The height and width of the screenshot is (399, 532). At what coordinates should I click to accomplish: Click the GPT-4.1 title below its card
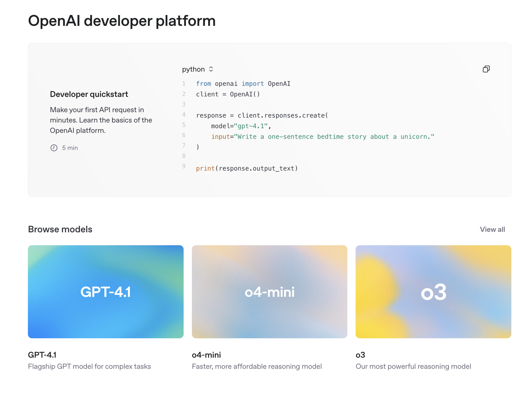[42, 355]
